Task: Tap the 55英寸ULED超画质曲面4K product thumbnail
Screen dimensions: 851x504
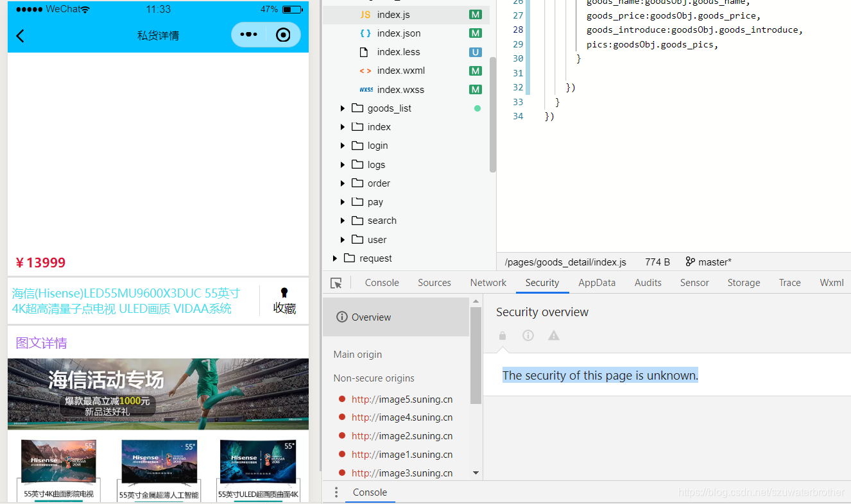Action: [258, 469]
